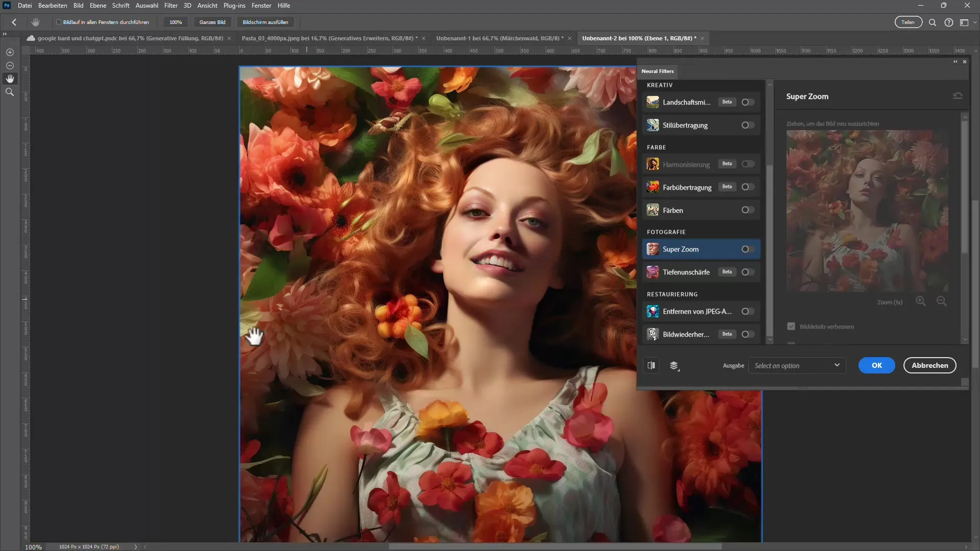Click the Entfernen von JPEG-Artefakten icon
Viewport: 980px width, 551px height.
point(653,311)
